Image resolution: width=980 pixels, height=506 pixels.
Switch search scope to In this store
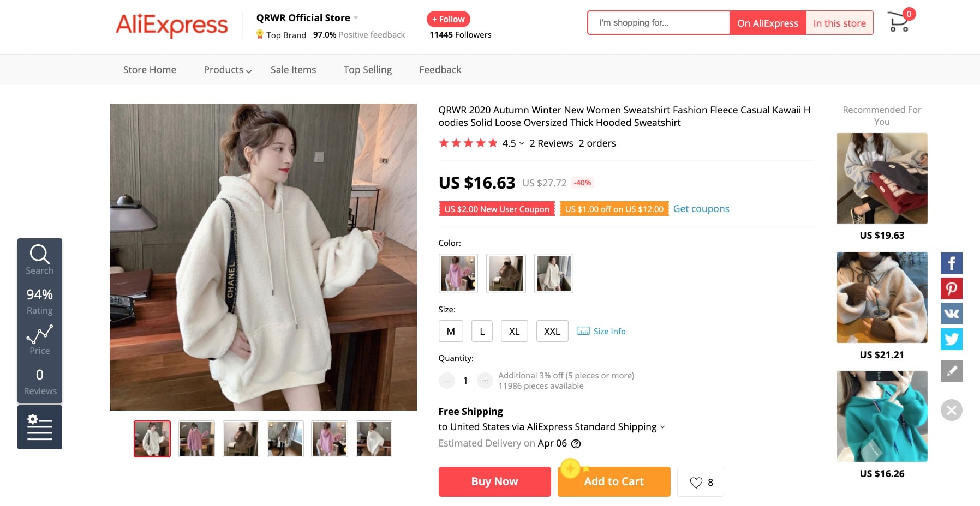pos(839,23)
